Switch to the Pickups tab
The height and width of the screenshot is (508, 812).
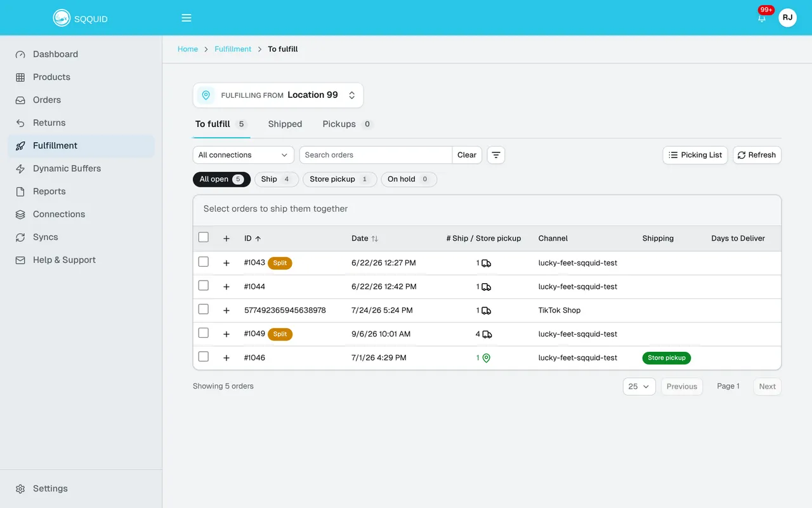point(348,124)
